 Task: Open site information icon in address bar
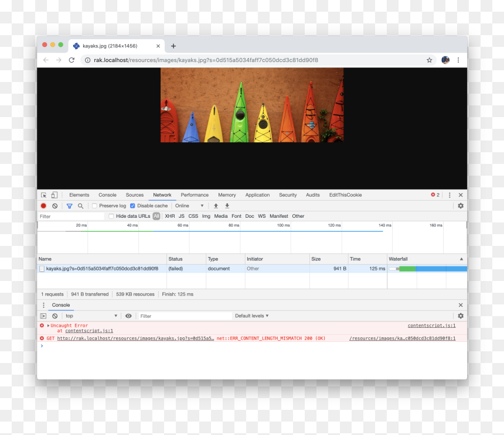pyautogui.click(x=87, y=60)
